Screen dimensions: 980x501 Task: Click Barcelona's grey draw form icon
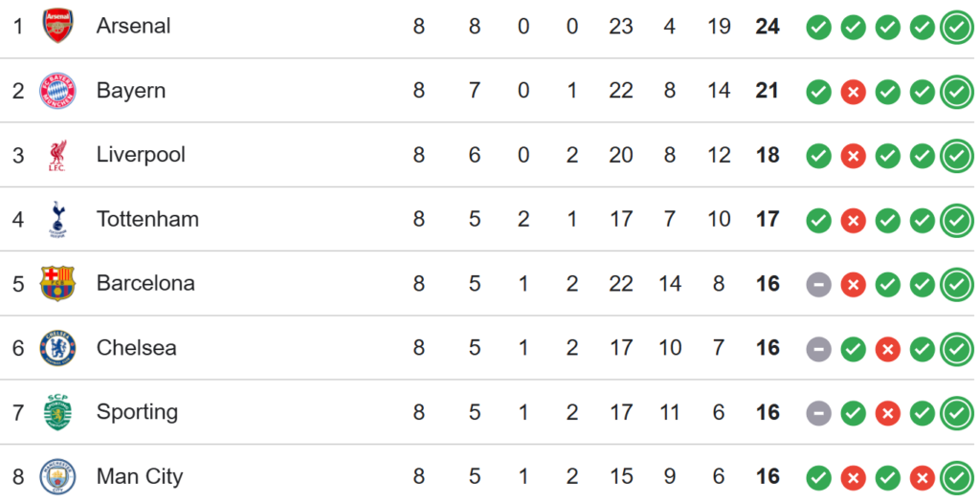point(818,284)
